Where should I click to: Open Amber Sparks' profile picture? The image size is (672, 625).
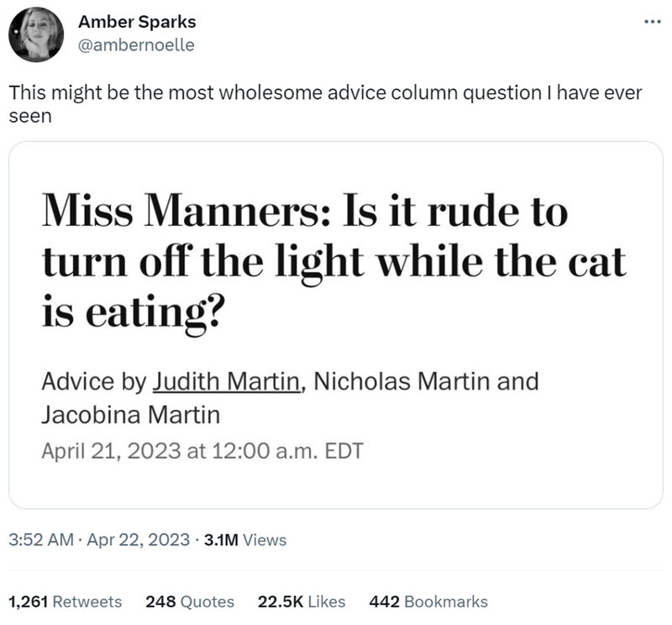[36, 34]
